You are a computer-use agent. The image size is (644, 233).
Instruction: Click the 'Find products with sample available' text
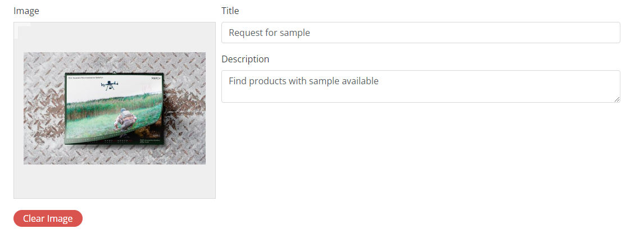point(303,81)
